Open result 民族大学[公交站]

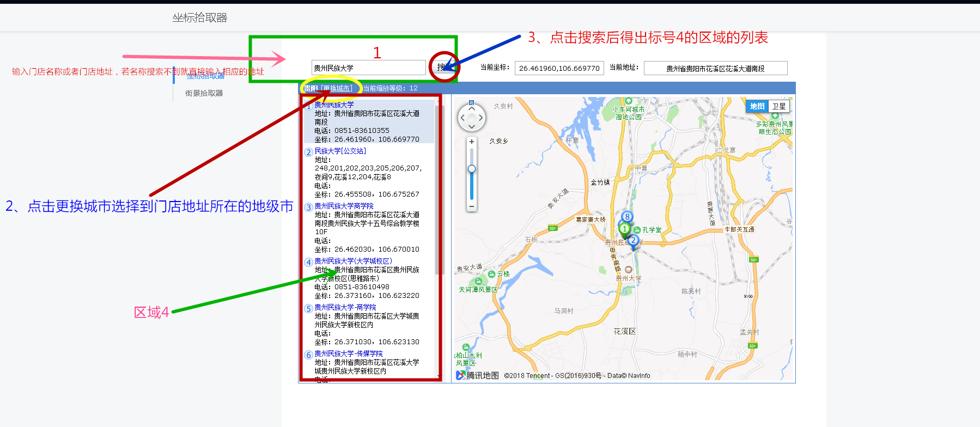click(340, 151)
